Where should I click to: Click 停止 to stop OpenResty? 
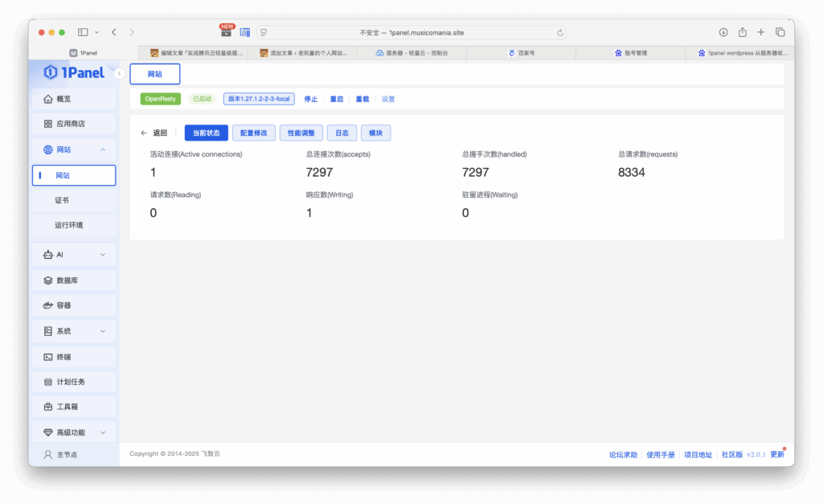tap(311, 99)
